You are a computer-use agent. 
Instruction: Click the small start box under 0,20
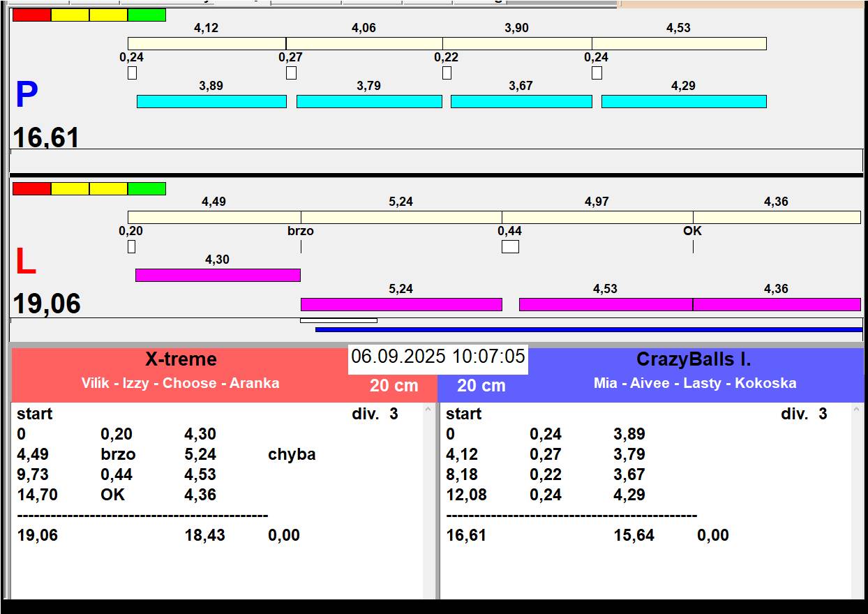click(131, 246)
